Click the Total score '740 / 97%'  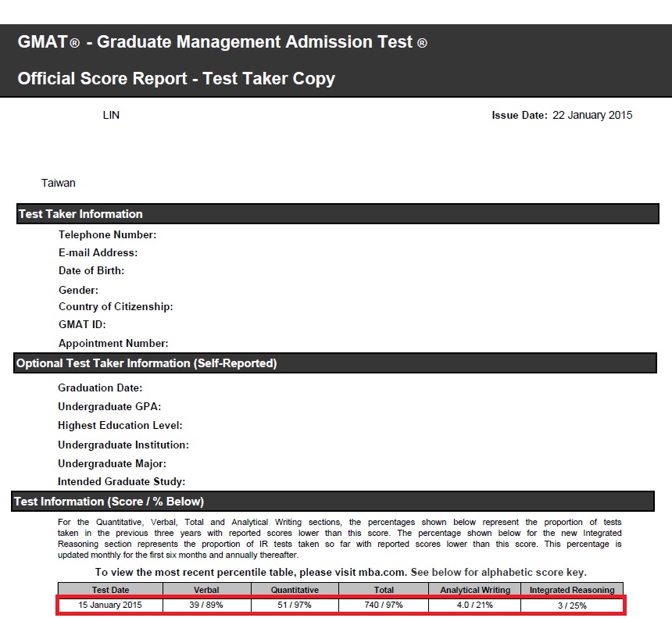(384, 605)
